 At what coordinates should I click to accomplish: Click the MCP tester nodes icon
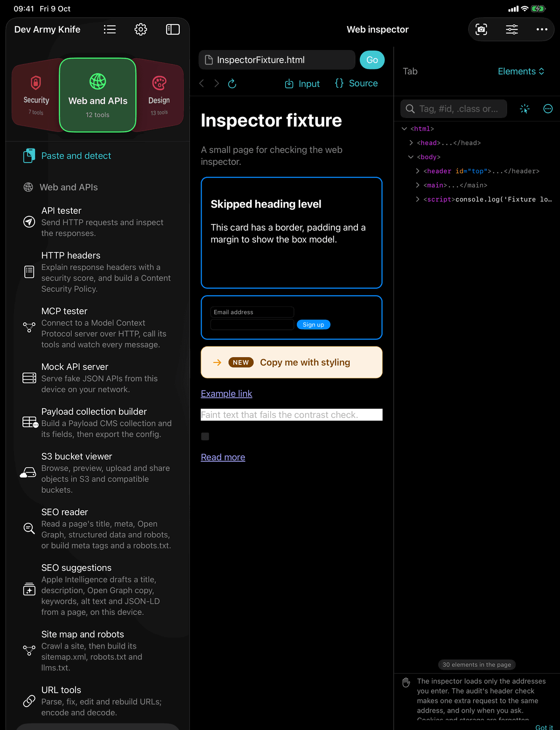[x=29, y=327]
